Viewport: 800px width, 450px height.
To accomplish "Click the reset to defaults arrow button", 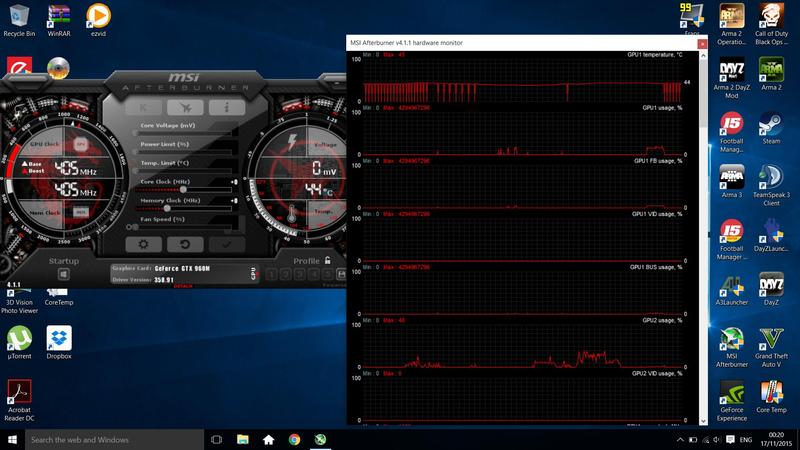I will [185, 244].
